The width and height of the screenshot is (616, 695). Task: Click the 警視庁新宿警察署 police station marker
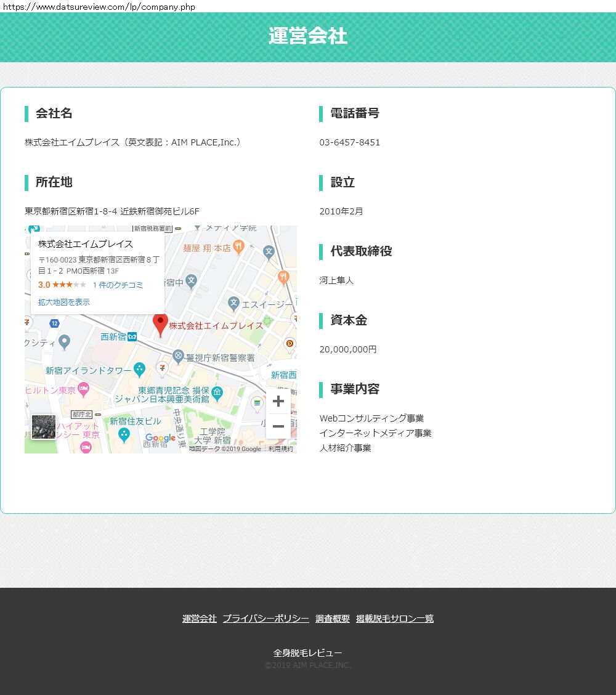(179, 356)
